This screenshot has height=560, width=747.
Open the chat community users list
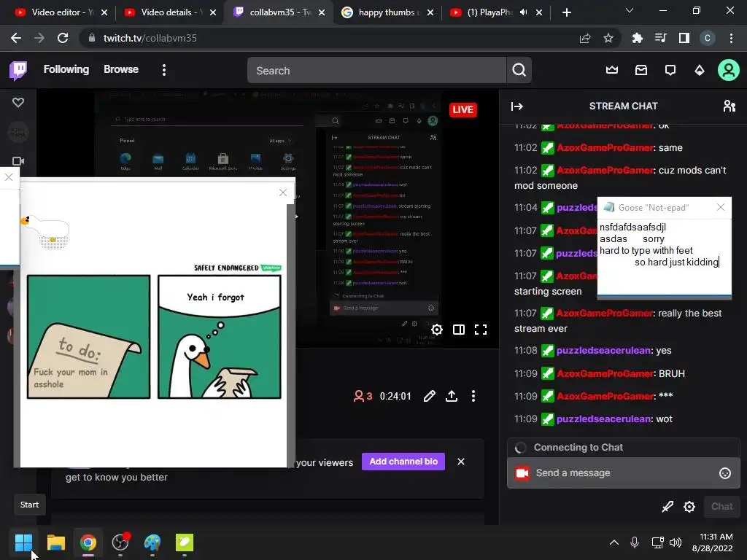[x=729, y=106]
